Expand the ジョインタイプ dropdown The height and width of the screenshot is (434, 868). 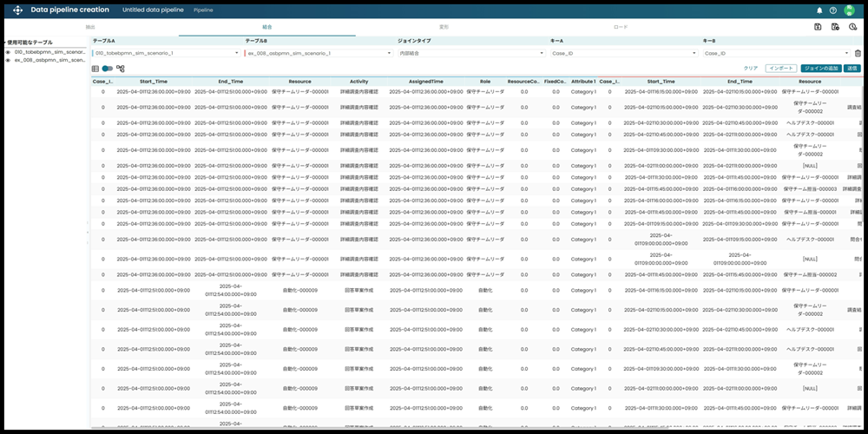(x=470, y=53)
